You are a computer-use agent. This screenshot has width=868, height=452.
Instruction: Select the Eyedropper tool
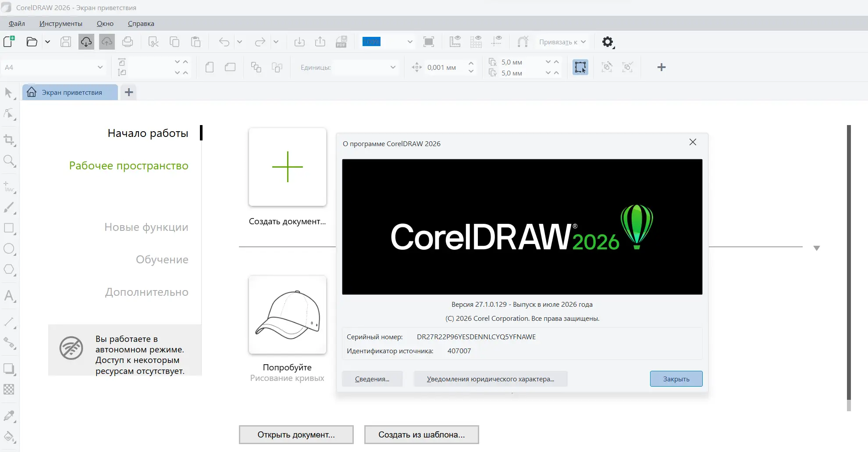(x=9, y=416)
